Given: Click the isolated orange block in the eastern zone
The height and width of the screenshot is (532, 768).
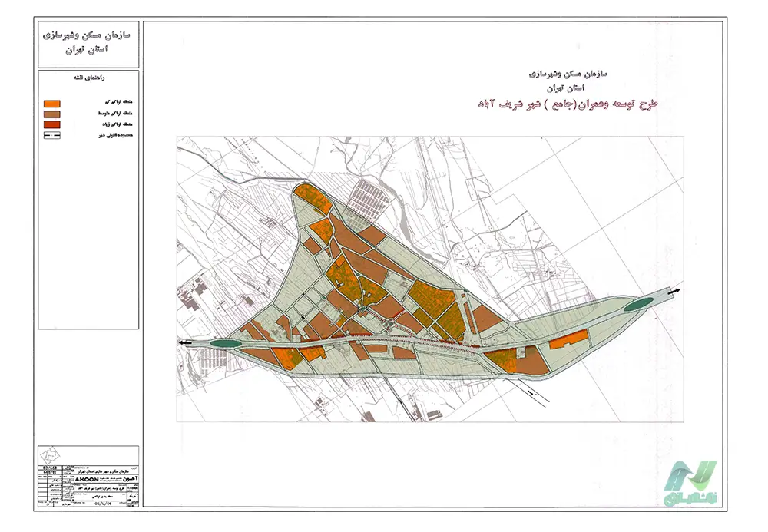Looking at the screenshot, I should click(568, 339).
